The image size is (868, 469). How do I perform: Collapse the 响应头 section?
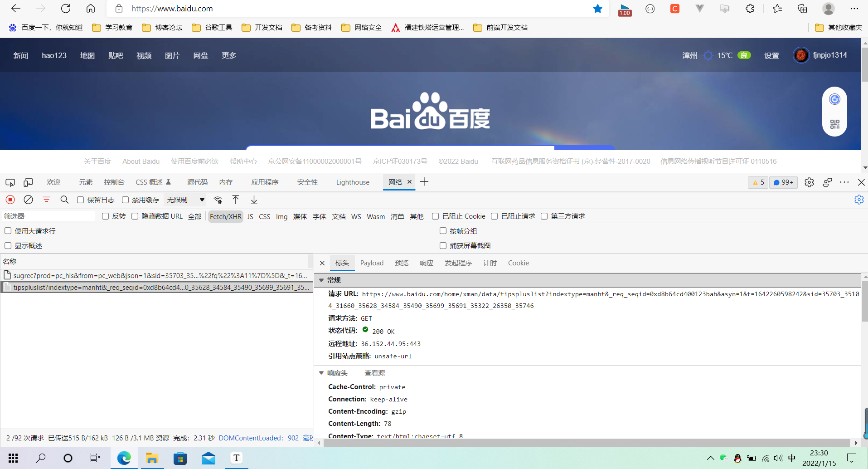pos(321,373)
